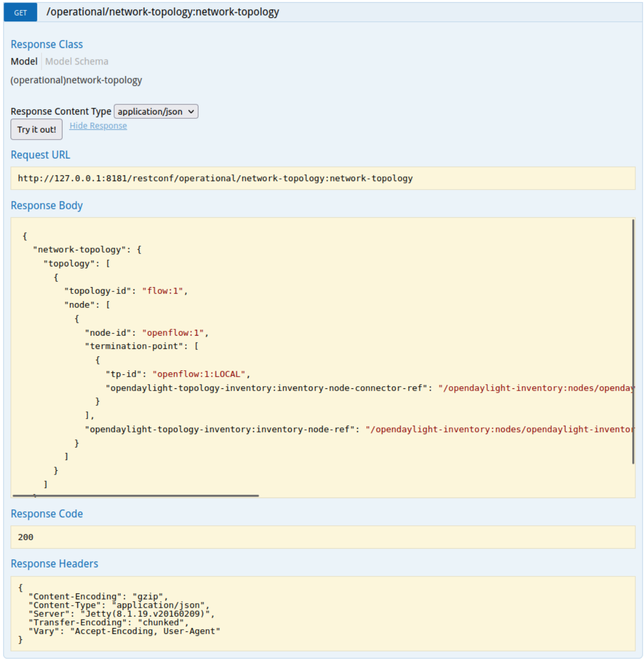
Task: Click the GET method badge
Action: [20, 12]
